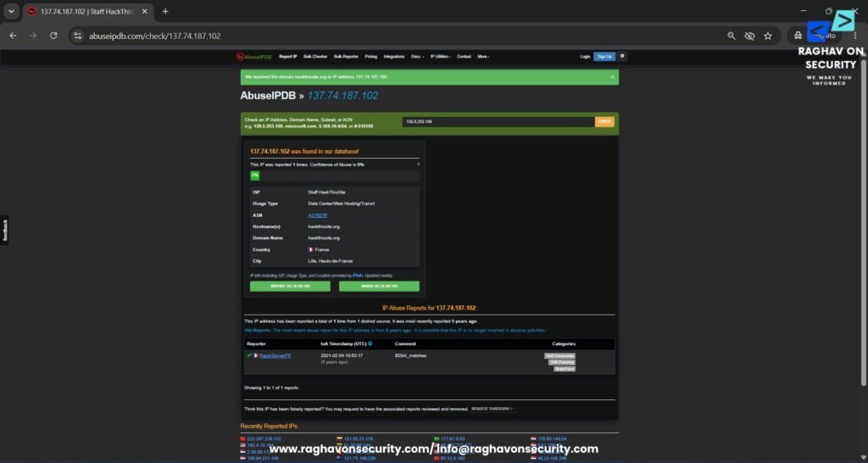Click the confidence help question mark
Viewport: 868px width, 463px height.
coord(418,165)
